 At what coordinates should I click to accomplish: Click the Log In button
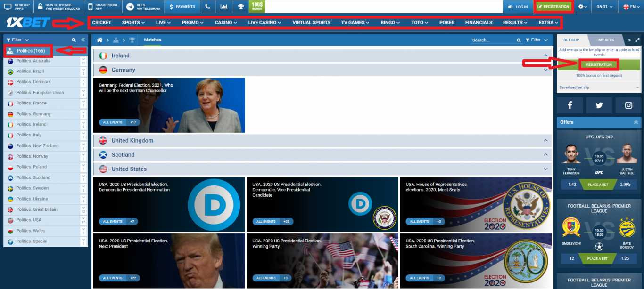[518, 7]
